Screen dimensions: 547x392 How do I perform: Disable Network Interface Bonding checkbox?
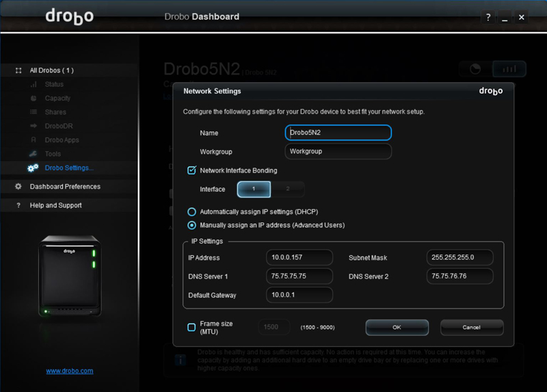pyautogui.click(x=192, y=170)
